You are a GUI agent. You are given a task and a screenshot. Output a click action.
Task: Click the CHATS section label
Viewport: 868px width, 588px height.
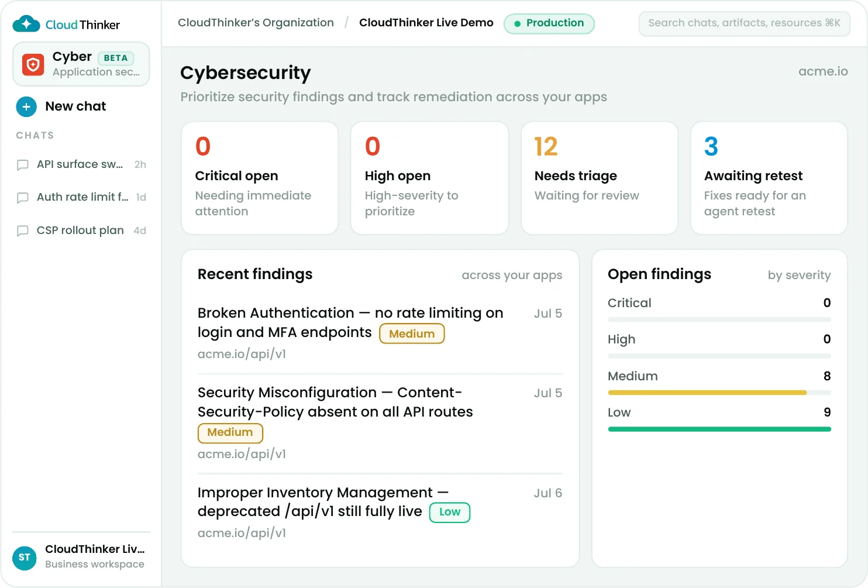point(35,135)
